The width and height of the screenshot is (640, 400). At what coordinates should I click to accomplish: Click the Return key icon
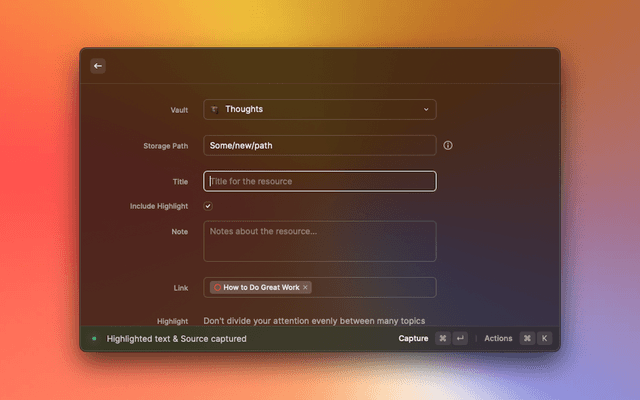pos(460,339)
